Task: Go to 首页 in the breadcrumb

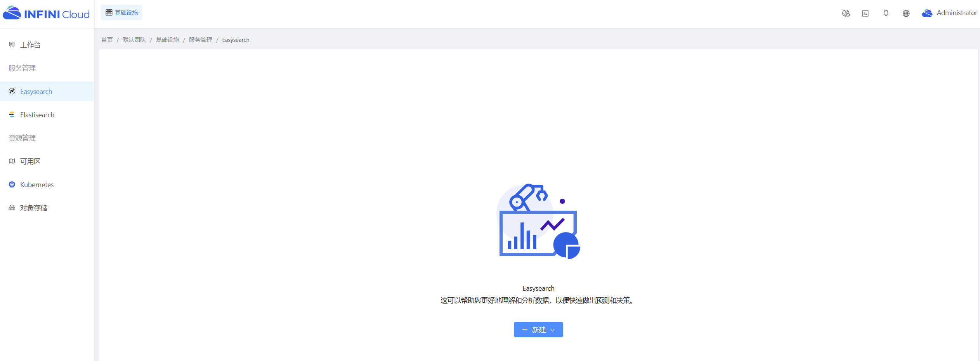Action: 107,40
